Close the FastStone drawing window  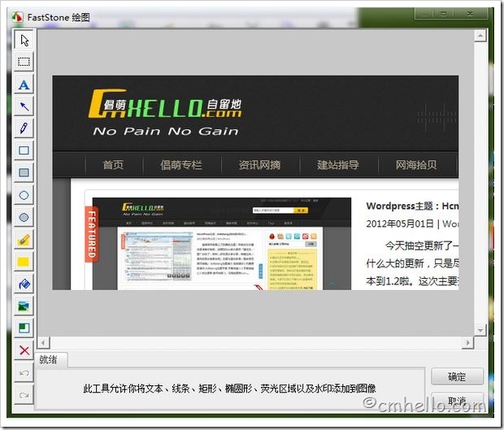coord(470,14)
